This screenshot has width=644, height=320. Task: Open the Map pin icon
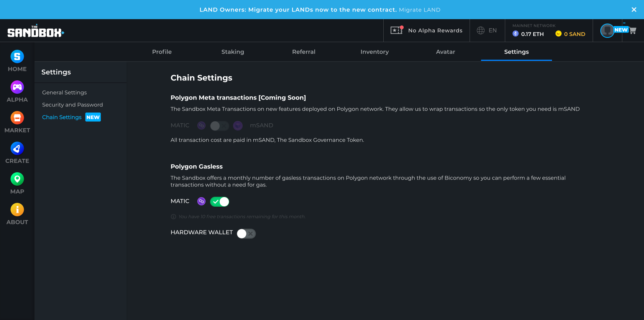17,179
